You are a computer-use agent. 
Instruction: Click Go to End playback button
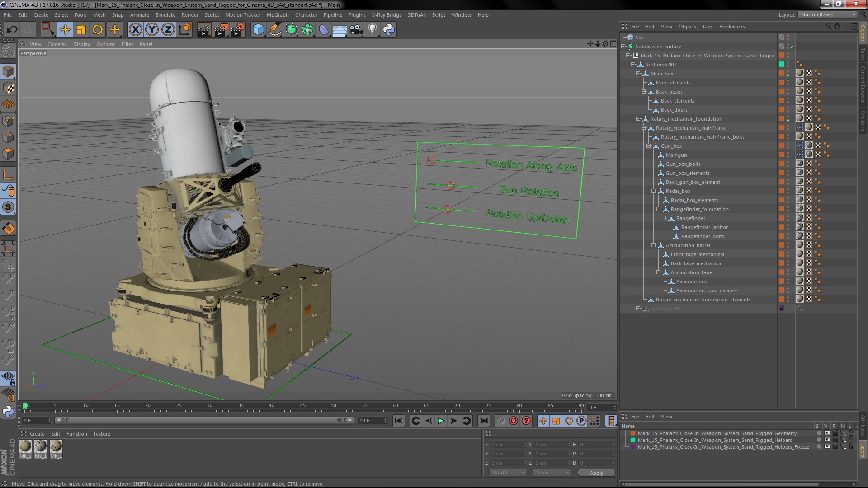coord(483,421)
